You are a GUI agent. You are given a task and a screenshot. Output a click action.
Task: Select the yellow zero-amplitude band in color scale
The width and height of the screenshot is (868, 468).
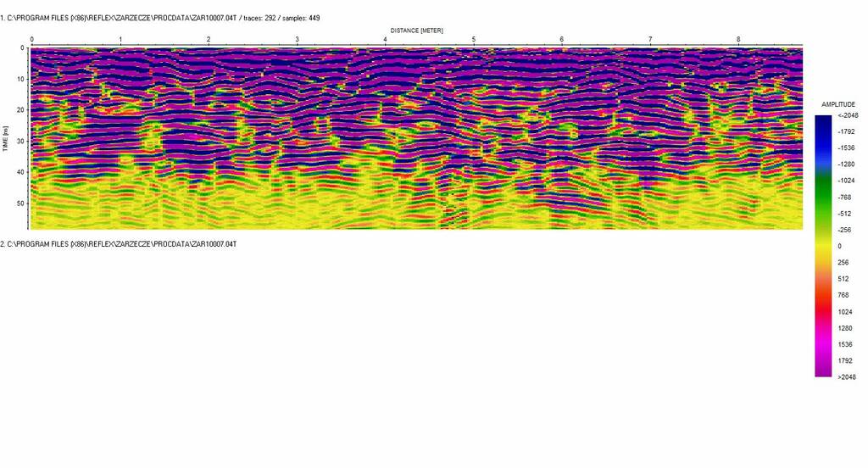[x=823, y=245]
